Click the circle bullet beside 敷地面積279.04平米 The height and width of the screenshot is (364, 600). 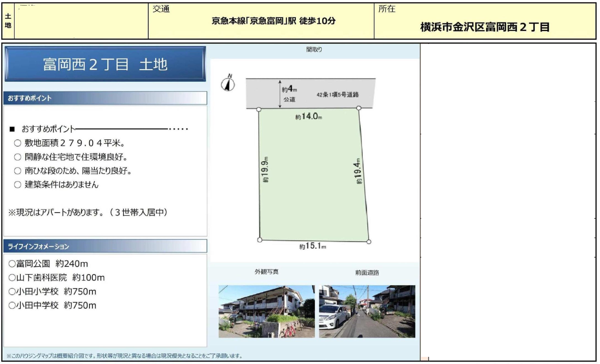click(18, 143)
